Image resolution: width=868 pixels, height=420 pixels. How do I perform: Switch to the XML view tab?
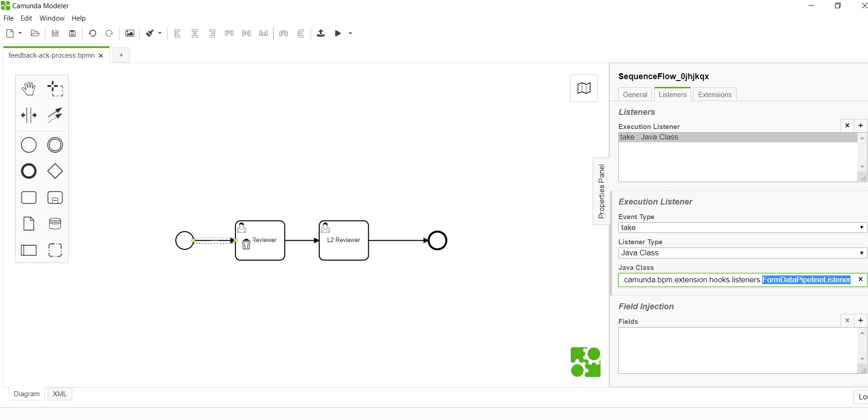click(60, 394)
